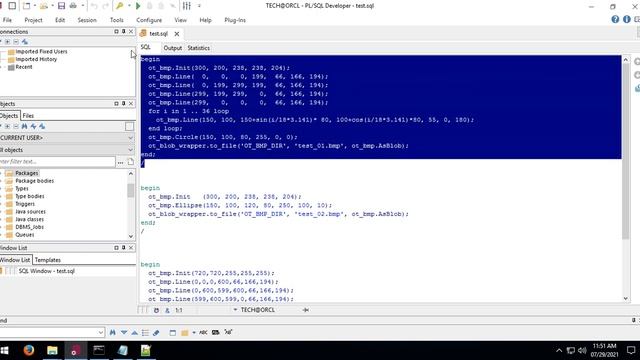640x360 pixels.
Task: Click the filter text input field
Action: click(57, 162)
